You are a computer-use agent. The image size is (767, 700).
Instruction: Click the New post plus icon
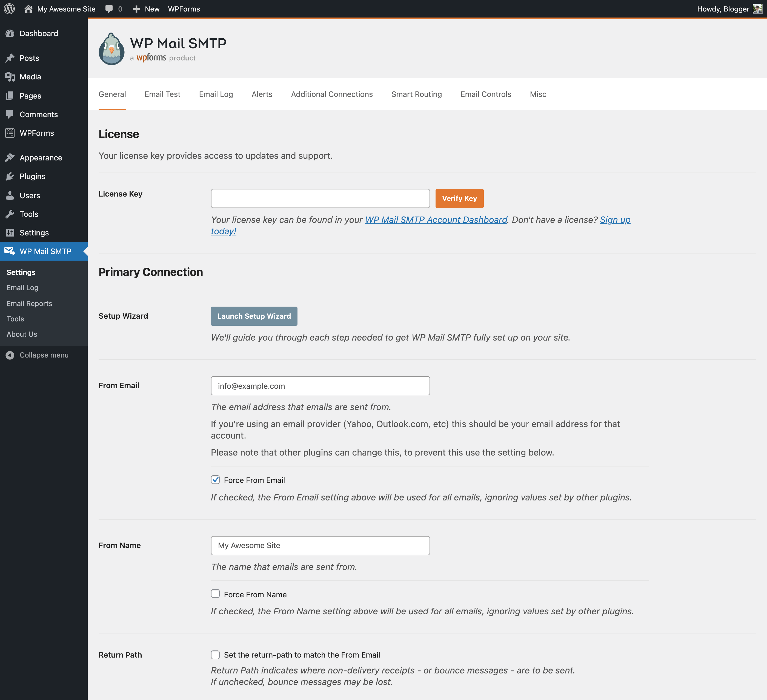point(136,9)
